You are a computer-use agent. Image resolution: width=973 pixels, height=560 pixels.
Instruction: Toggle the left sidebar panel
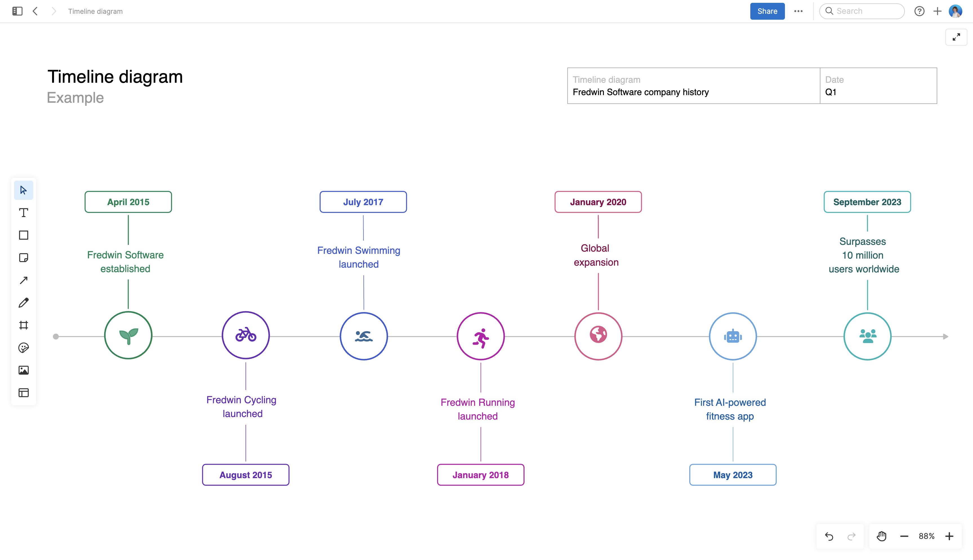click(x=17, y=11)
